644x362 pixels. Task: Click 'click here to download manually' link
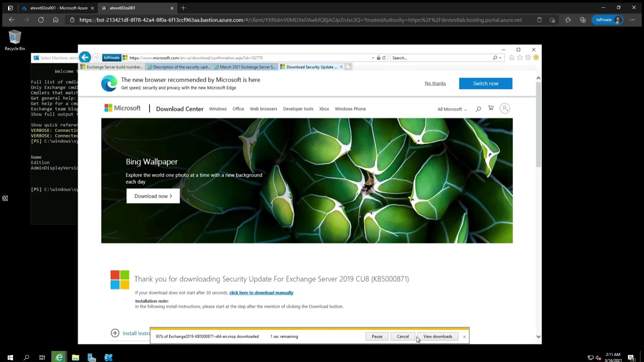click(x=261, y=293)
